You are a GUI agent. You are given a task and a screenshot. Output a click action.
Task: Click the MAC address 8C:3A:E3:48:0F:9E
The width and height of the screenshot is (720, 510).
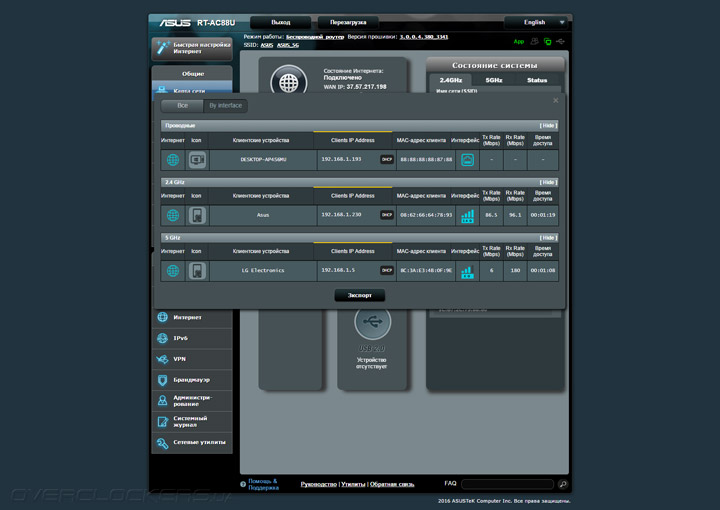[x=426, y=271]
